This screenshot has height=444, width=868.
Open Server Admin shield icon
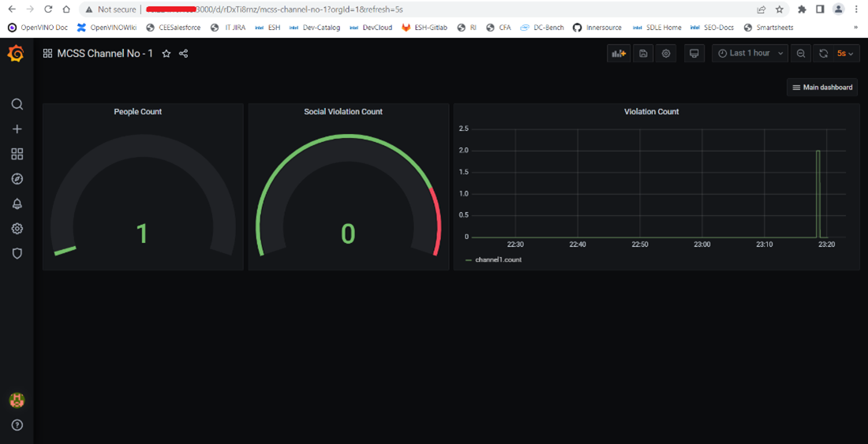(17, 254)
